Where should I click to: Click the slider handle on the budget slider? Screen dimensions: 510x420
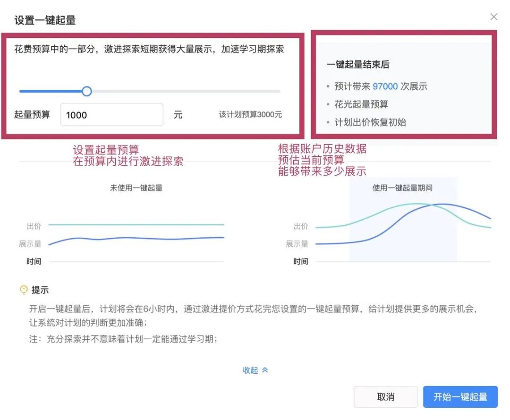[x=86, y=91]
